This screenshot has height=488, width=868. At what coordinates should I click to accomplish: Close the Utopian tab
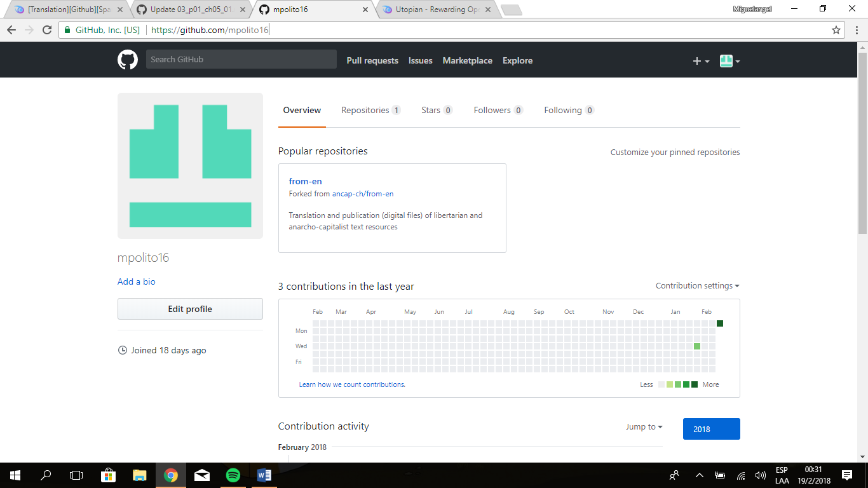(487, 10)
